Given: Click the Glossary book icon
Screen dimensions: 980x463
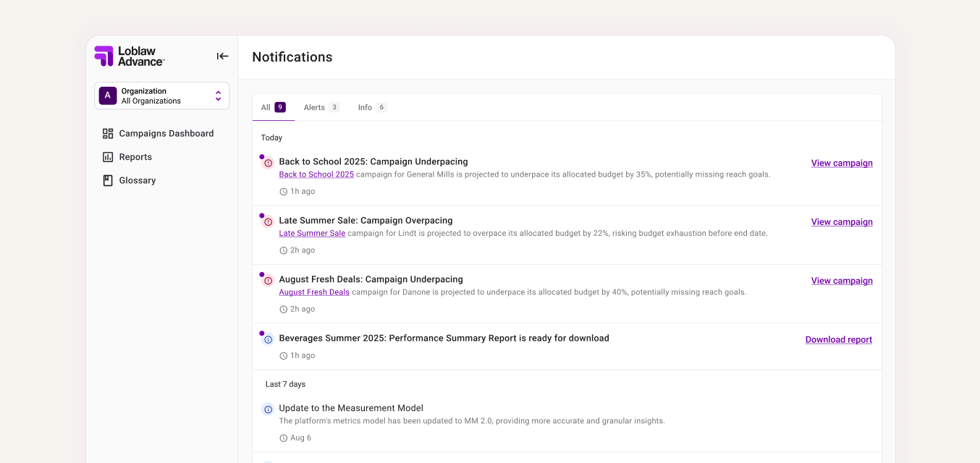Looking at the screenshot, I should [108, 180].
